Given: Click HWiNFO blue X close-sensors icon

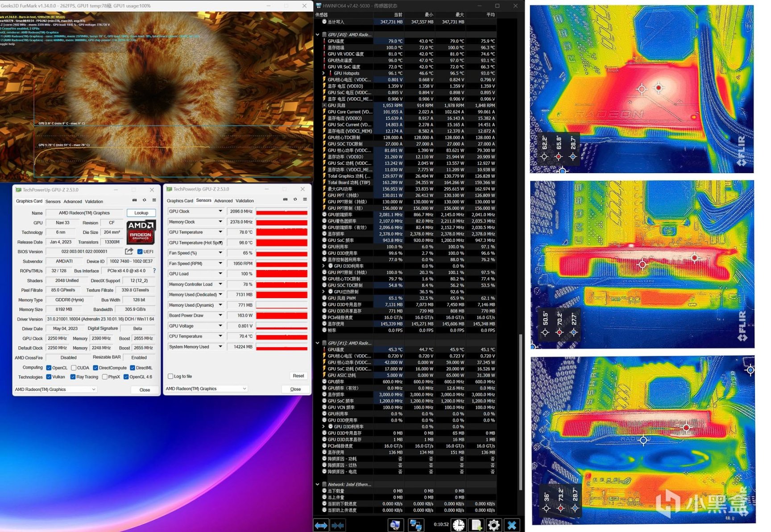Looking at the screenshot, I should pos(512,525).
